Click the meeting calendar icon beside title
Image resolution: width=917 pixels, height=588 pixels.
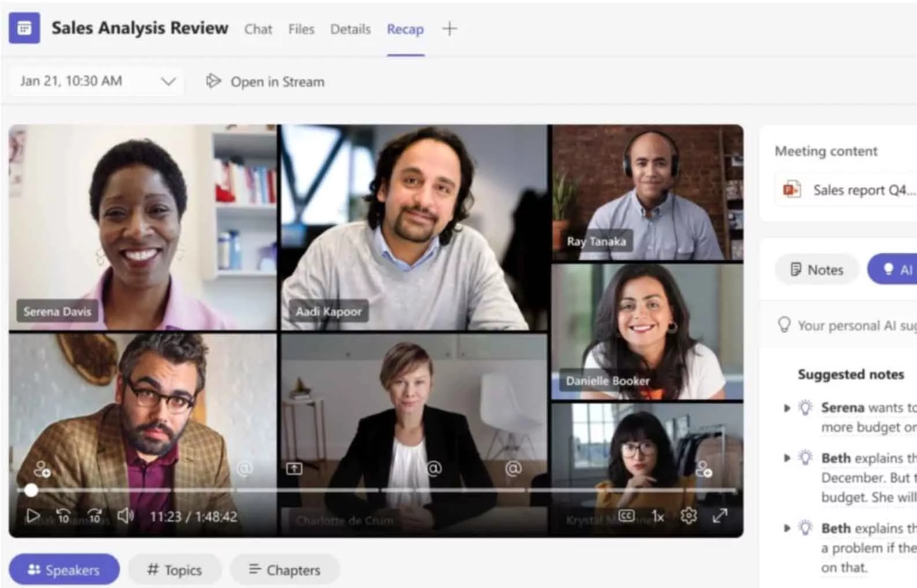pos(24,28)
